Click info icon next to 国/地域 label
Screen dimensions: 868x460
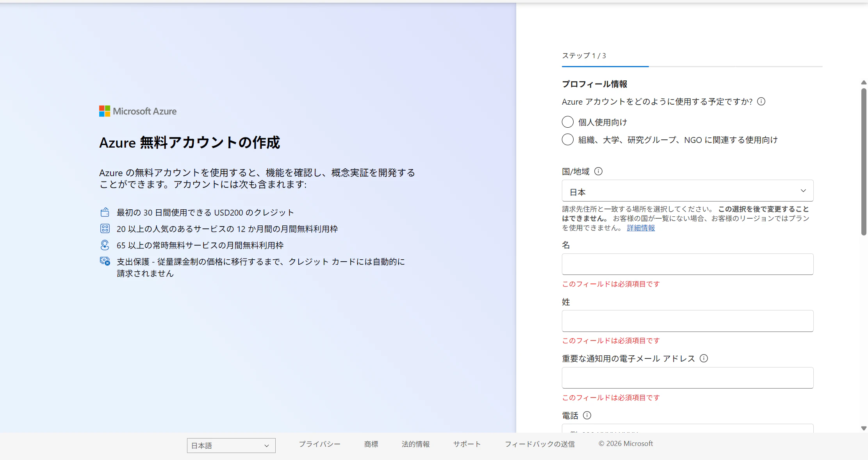pyautogui.click(x=598, y=171)
